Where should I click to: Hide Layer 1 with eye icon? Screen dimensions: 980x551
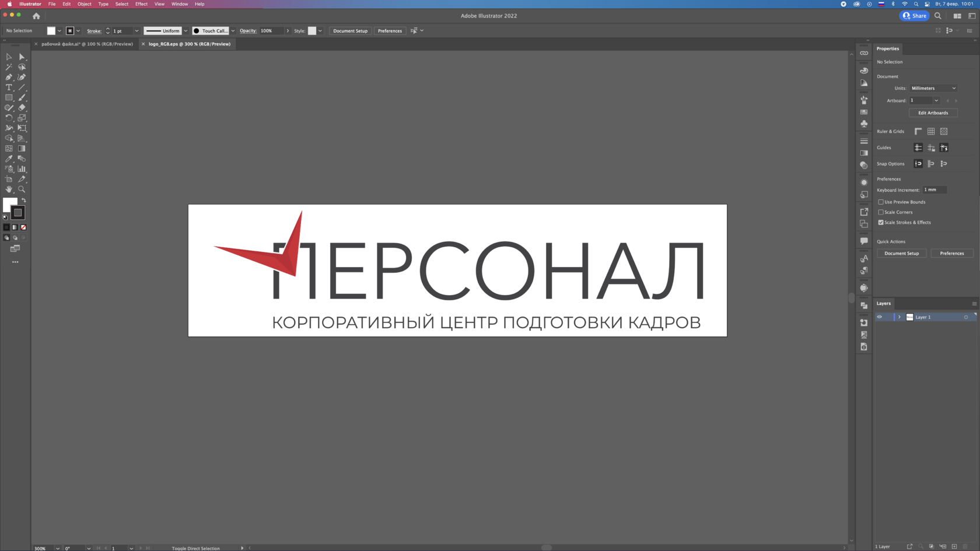coord(880,317)
